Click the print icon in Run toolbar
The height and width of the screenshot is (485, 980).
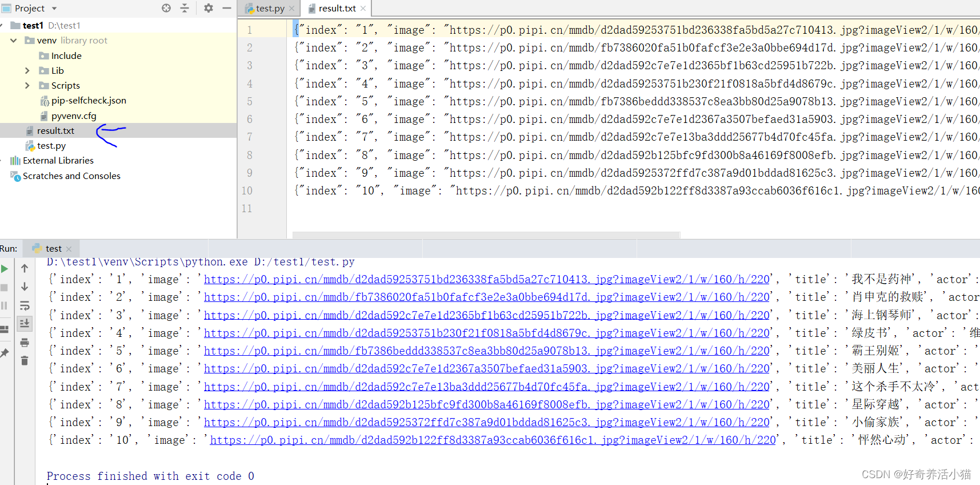point(25,343)
